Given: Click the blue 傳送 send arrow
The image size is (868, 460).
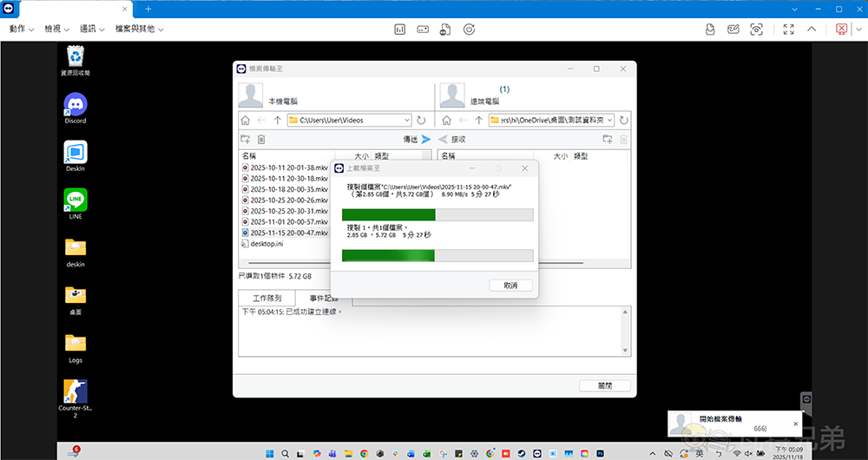Looking at the screenshot, I should (426, 139).
